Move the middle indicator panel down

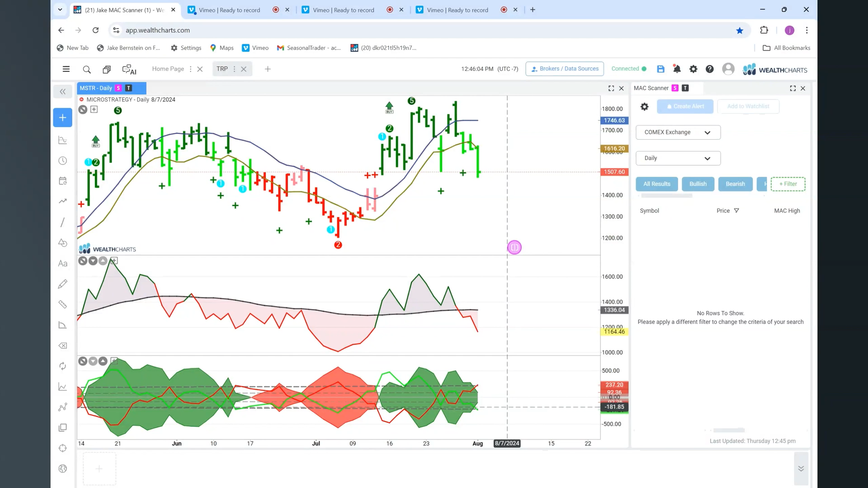point(93,261)
